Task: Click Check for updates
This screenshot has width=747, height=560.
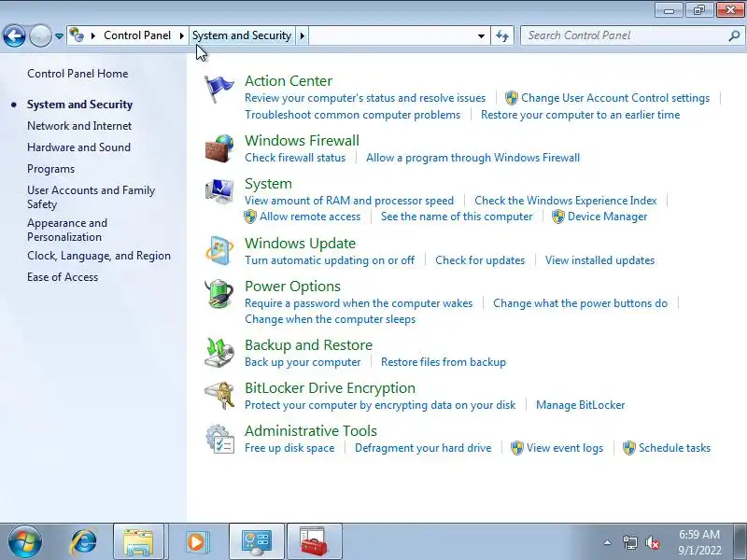Action: [480, 260]
